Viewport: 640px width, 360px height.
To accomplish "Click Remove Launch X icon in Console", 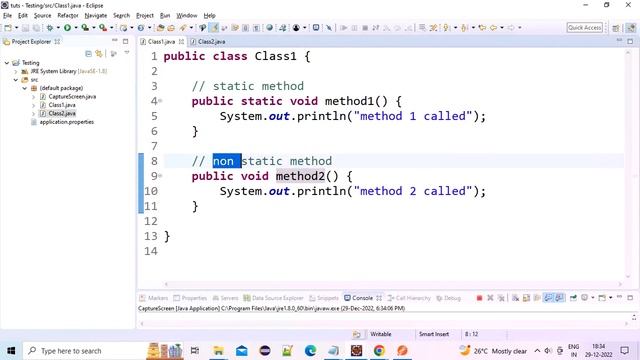I will [490, 298].
